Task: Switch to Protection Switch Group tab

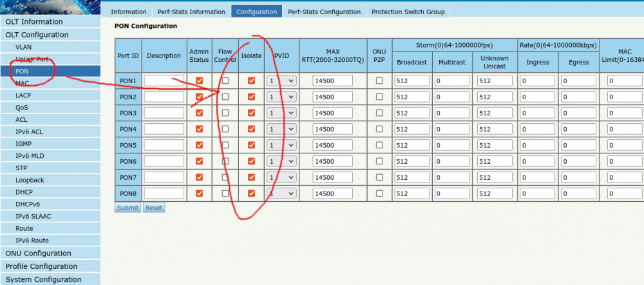Action: (x=408, y=12)
